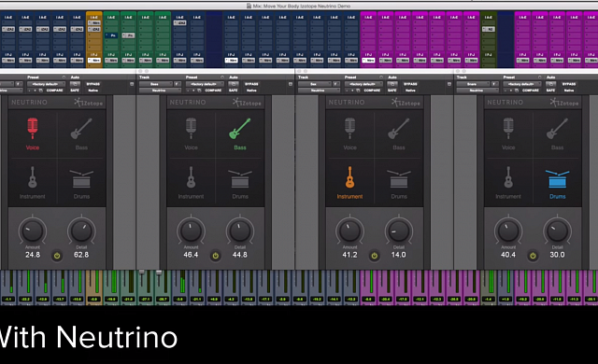Click automation icon under Auto in Bass window
Image resolution: width=598 pixels, height=364 pixels.
(x=234, y=84)
